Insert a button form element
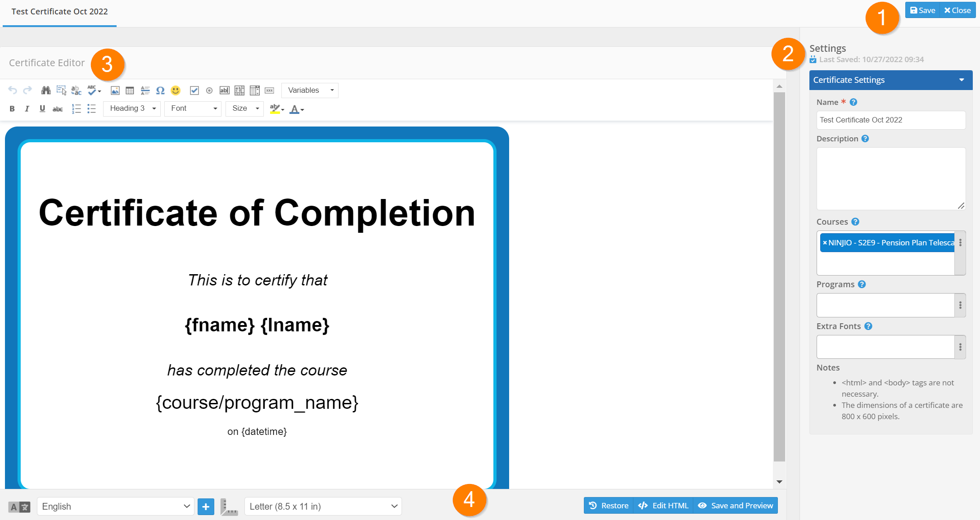This screenshot has height=520, width=980. tap(270, 90)
